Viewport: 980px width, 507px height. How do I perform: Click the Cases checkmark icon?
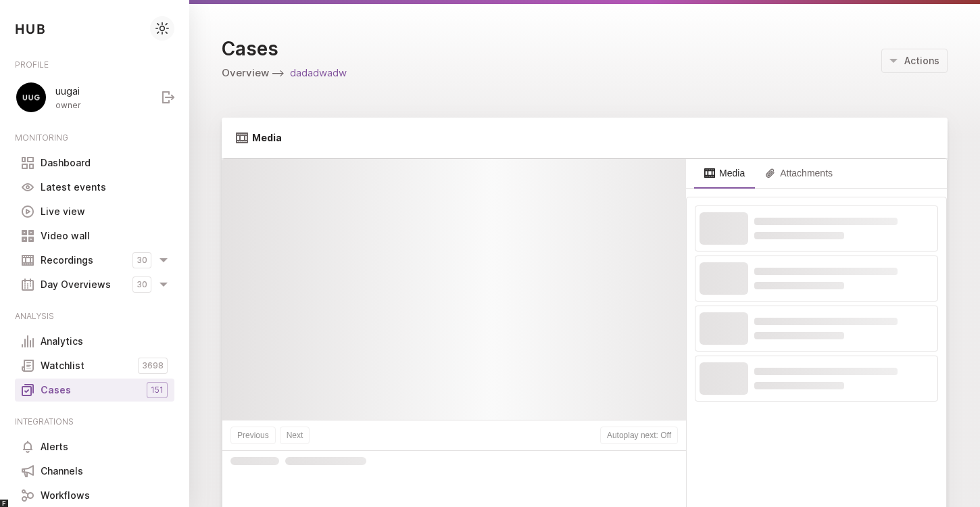point(28,390)
